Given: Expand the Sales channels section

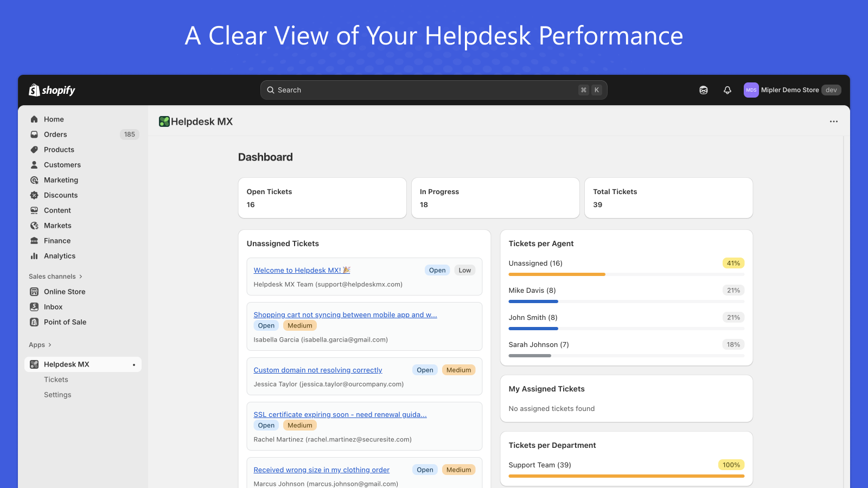Looking at the screenshot, I should pos(80,277).
